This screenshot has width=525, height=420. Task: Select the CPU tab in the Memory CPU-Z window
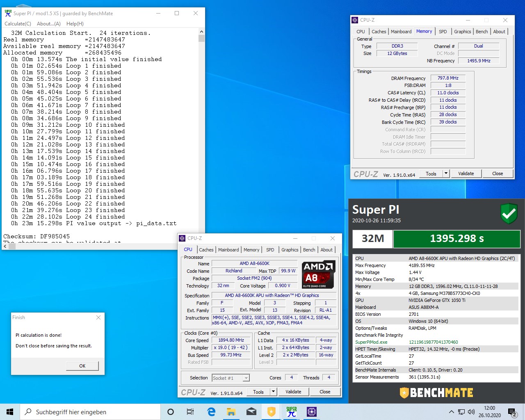361,32
